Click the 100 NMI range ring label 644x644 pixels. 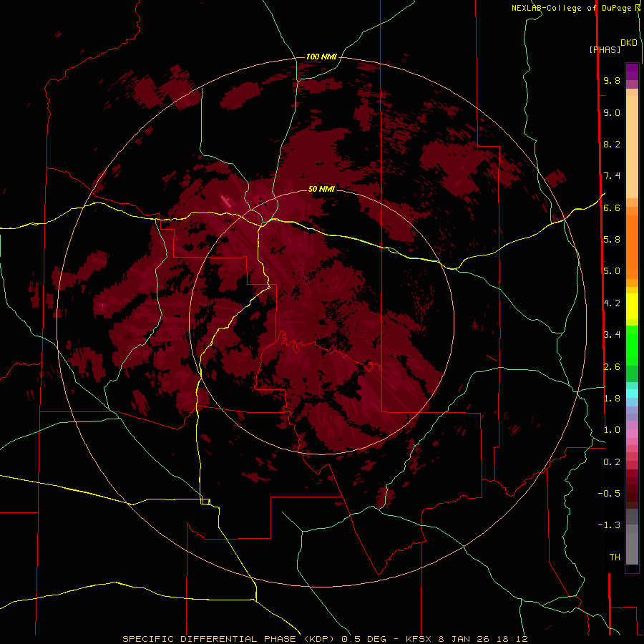pyautogui.click(x=321, y=57)
